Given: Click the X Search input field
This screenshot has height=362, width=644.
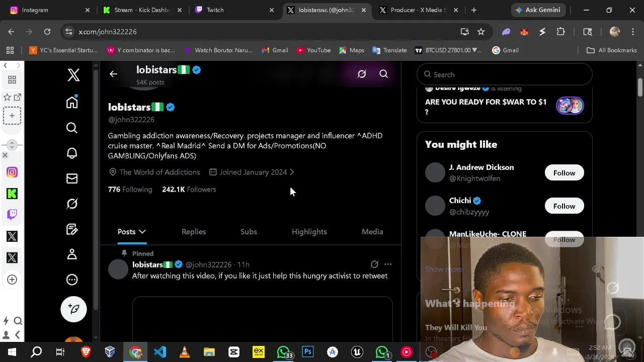Looking at the screenshot, I should point(505,74).
